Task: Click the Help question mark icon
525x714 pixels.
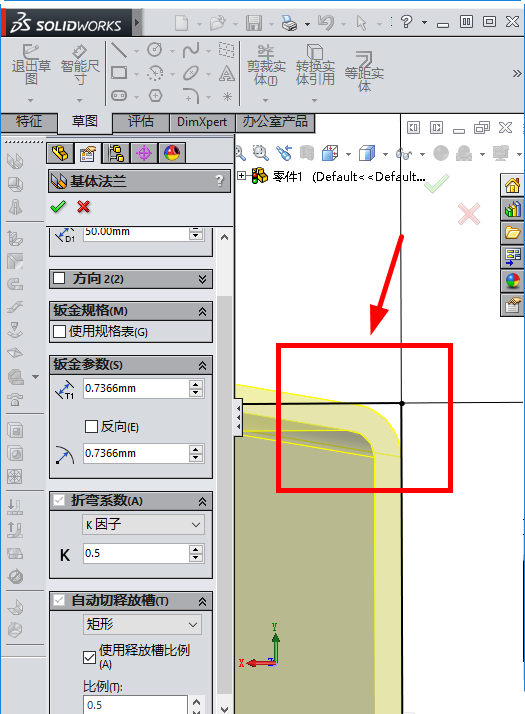Action: point(407,21)
